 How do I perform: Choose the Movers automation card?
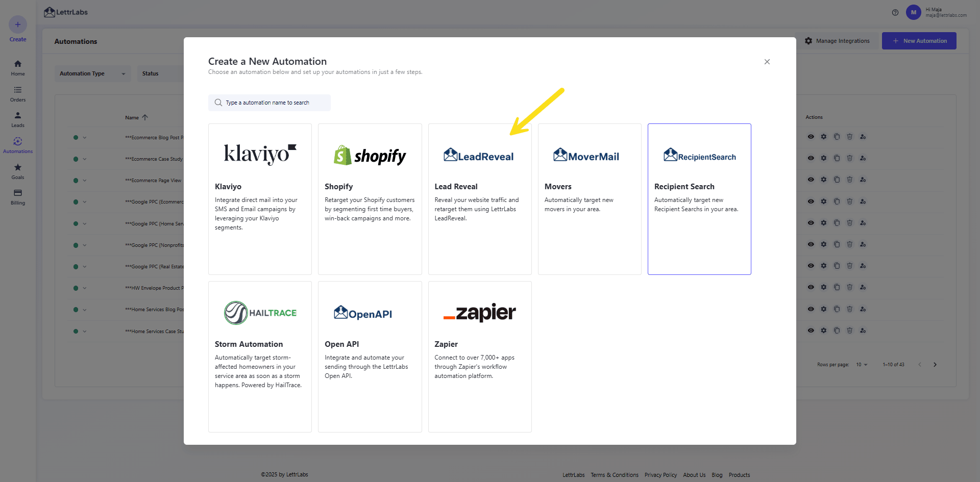590,199
